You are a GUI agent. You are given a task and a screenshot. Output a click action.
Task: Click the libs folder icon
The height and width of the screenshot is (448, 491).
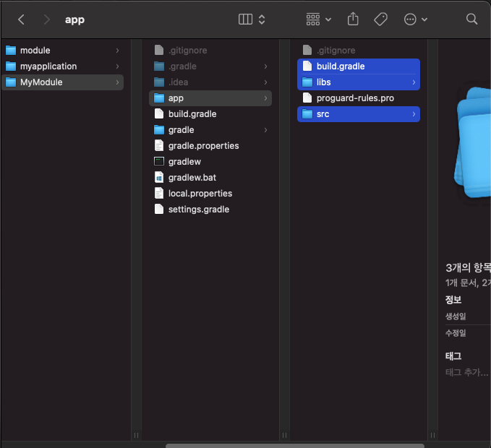(307, 82)
